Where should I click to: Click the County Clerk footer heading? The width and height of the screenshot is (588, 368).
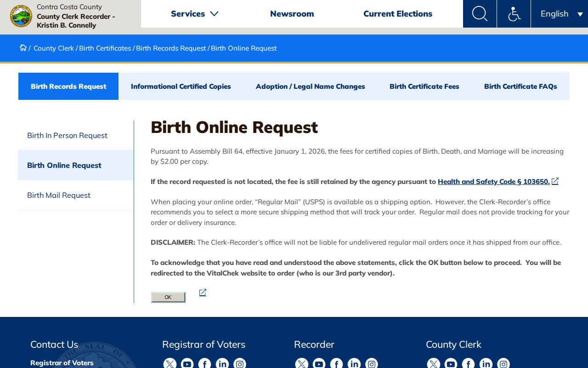453,345
